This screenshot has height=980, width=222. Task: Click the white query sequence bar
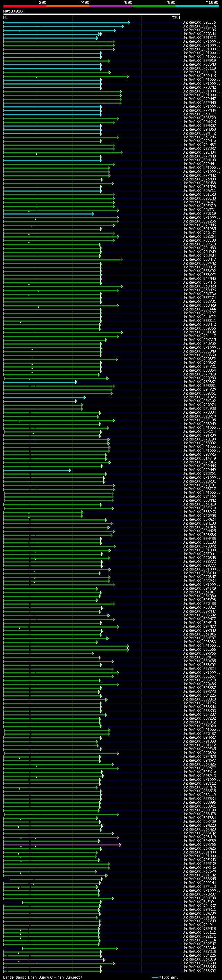pyautogui.click(x=92, y=14)
